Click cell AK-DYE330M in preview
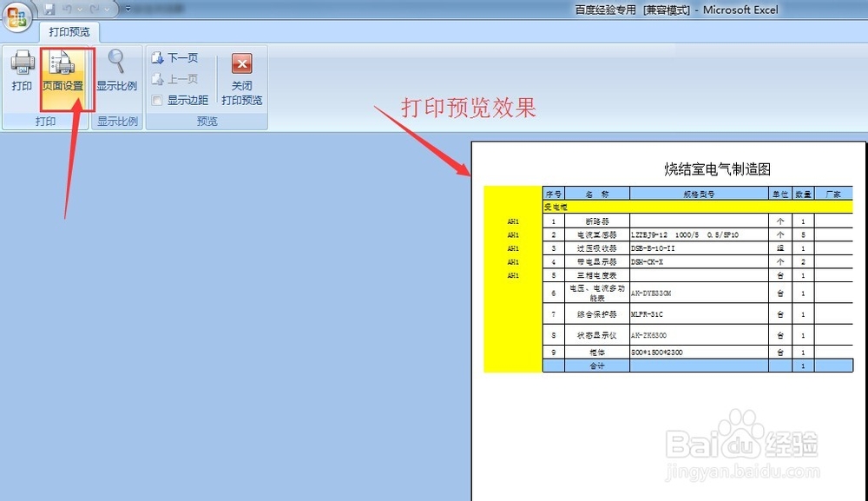The width and height of the screenshot is (868, 501). [699, 293]
